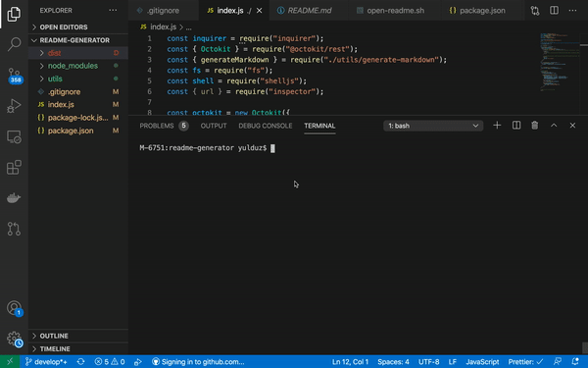
Task: Change language mode JavaScript
Action: (482, 361)
